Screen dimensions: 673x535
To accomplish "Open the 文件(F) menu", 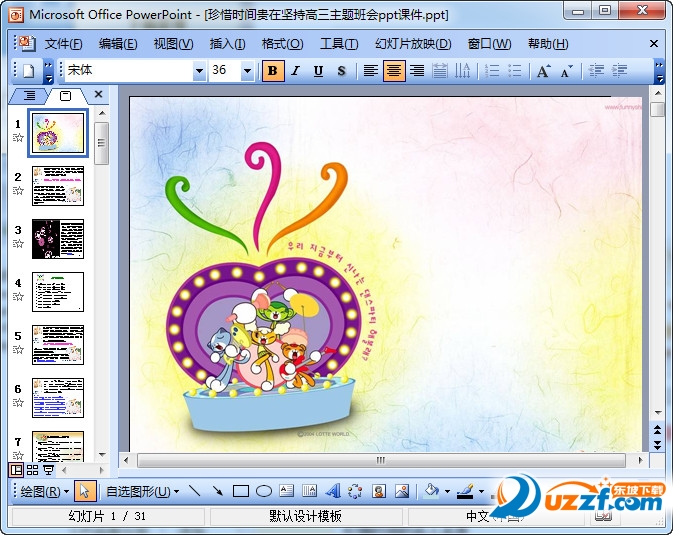I will click(x=64, y=44).
